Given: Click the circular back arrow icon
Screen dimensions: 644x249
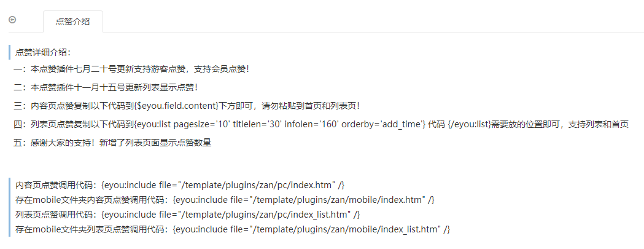Looking at the screenshot, I should pos(12,20).
